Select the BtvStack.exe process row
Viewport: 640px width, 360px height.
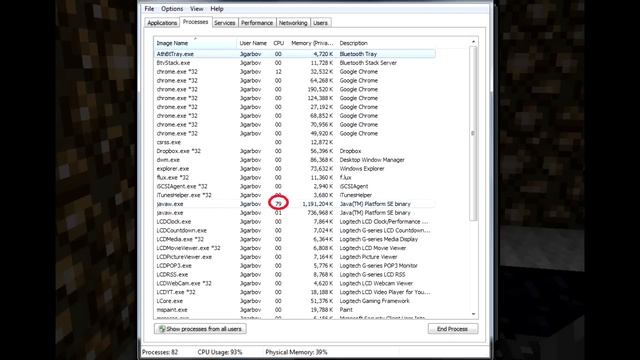click(x=294, y=63)
